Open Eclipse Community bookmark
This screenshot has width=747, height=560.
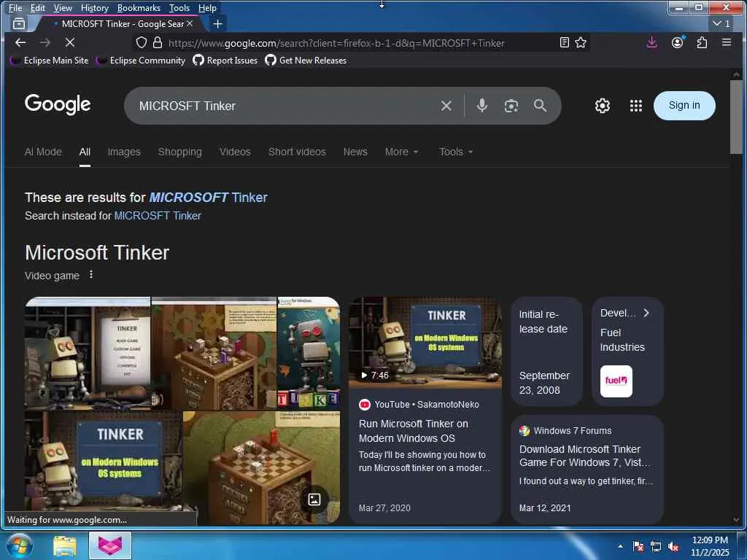point(141,61)
